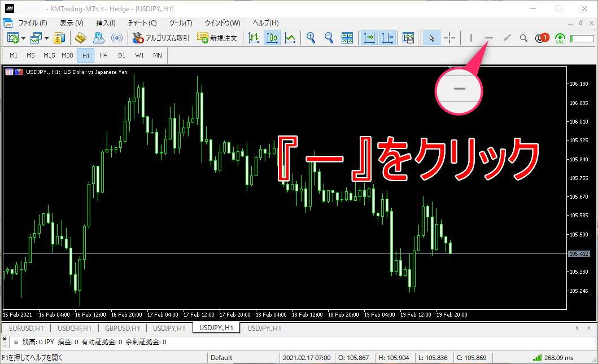This screenshot has width=598, height=364.
Task: Click the chart window icon in the menu bar
Action: click(x=8, y=23)
